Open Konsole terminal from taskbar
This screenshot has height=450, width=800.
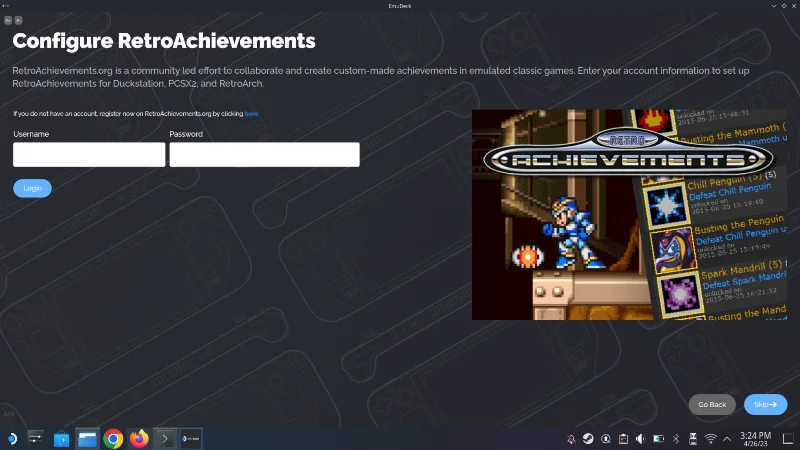(165, 439)
